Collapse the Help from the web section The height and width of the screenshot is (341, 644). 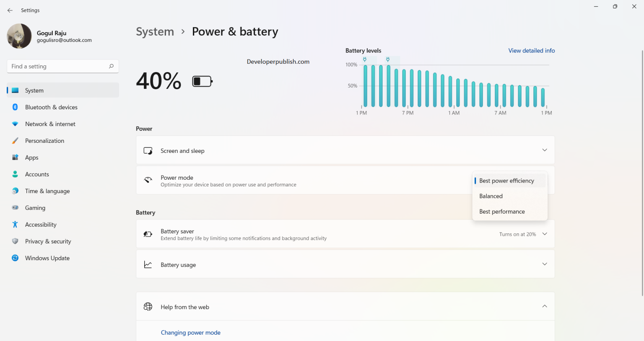(x=545, y=306)
